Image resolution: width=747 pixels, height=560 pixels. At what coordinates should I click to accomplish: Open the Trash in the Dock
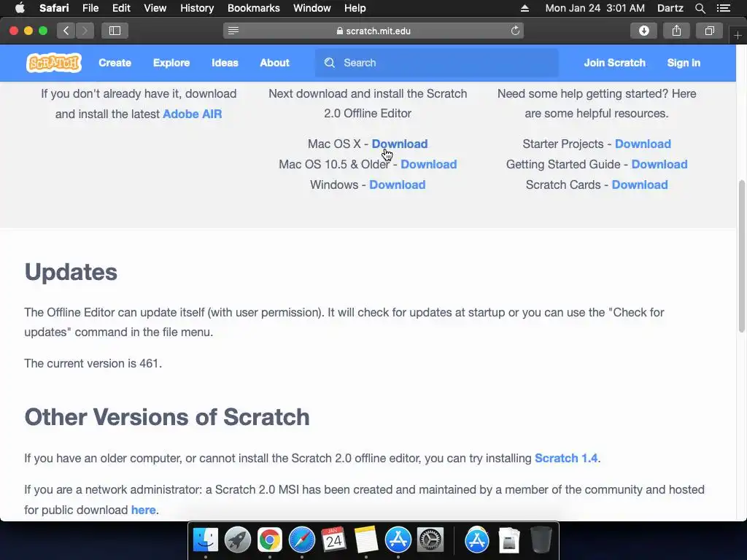[541, 540]
